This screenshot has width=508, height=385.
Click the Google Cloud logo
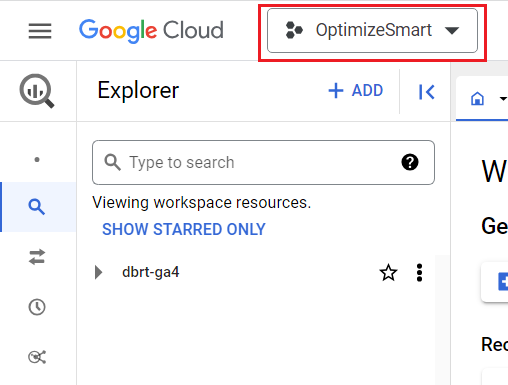point(151,31)
